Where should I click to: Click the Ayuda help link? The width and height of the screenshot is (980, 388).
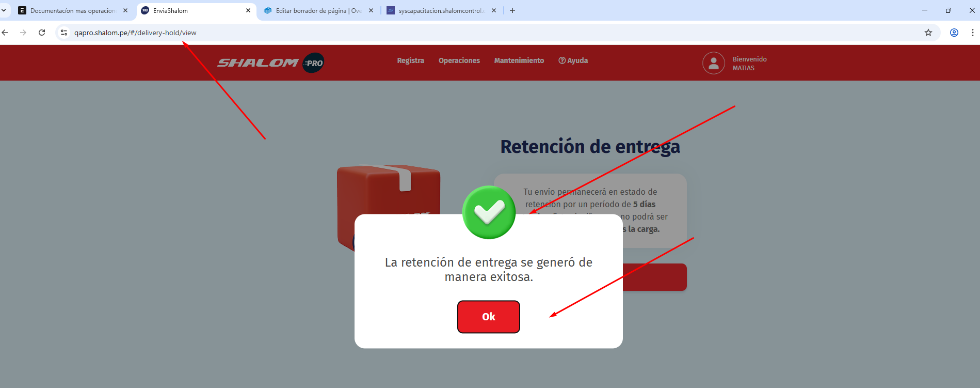click(573, 60)
